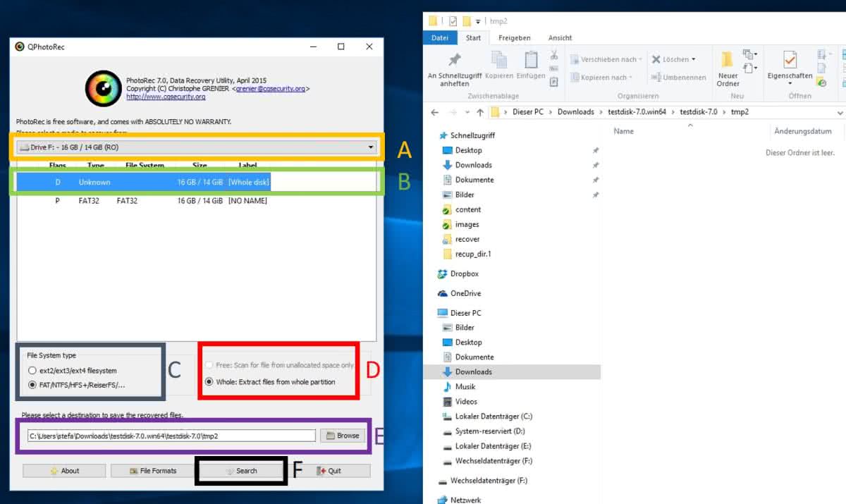This screenshot has height=504, width=846.
Task: Open the Eigenschaften dropdown arrow
Action: (790, 84)
